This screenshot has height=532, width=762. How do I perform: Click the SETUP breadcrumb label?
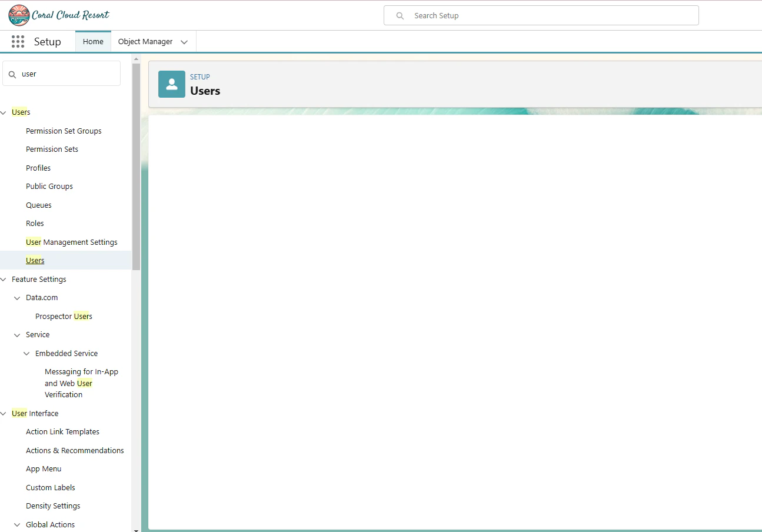click(200, 77)
